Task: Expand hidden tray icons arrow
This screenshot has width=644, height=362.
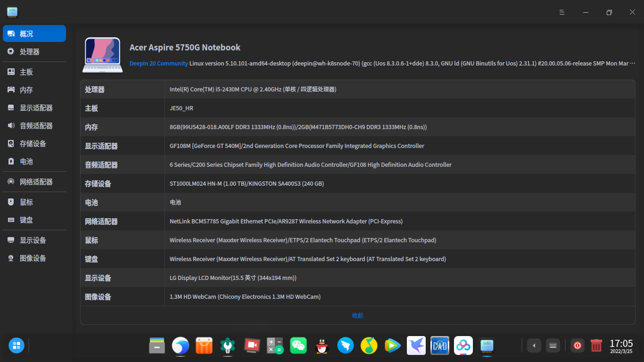Action: coord(534,346)
